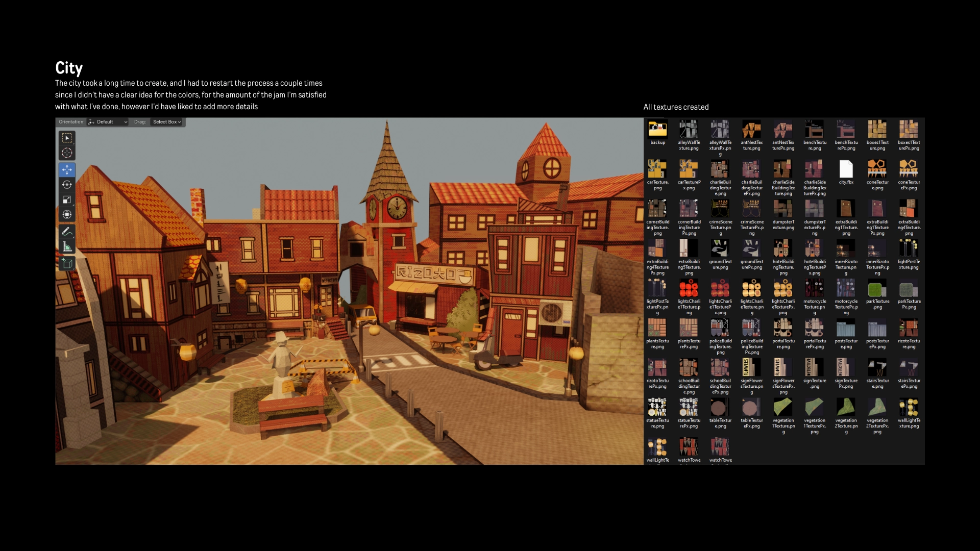Select the Select Box tool
The image size is (980, 551).
tap(67, 138)
